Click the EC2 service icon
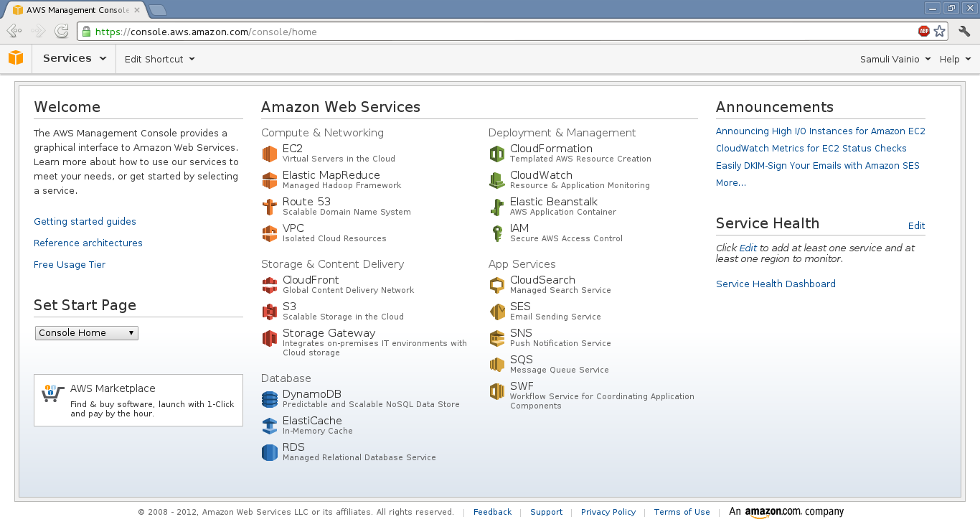Viewport: 980px width, 532px height. [270, 154]
